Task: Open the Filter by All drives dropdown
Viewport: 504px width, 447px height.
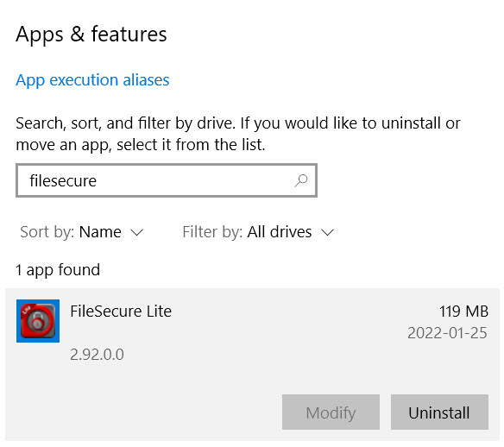Action: point(258,232)
